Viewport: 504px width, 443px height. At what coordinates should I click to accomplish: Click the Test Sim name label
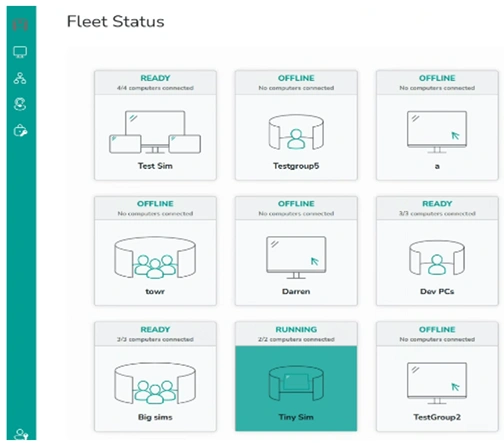tap(155, 166)
